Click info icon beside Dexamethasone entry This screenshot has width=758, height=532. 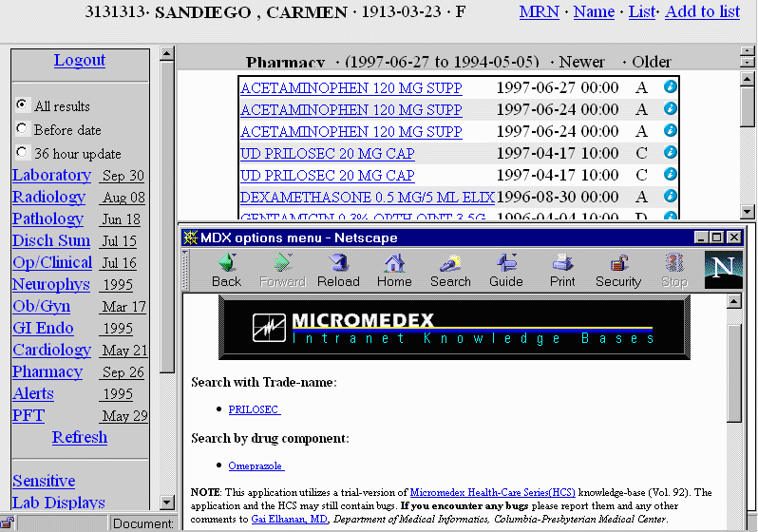click(x=671, y=197)
